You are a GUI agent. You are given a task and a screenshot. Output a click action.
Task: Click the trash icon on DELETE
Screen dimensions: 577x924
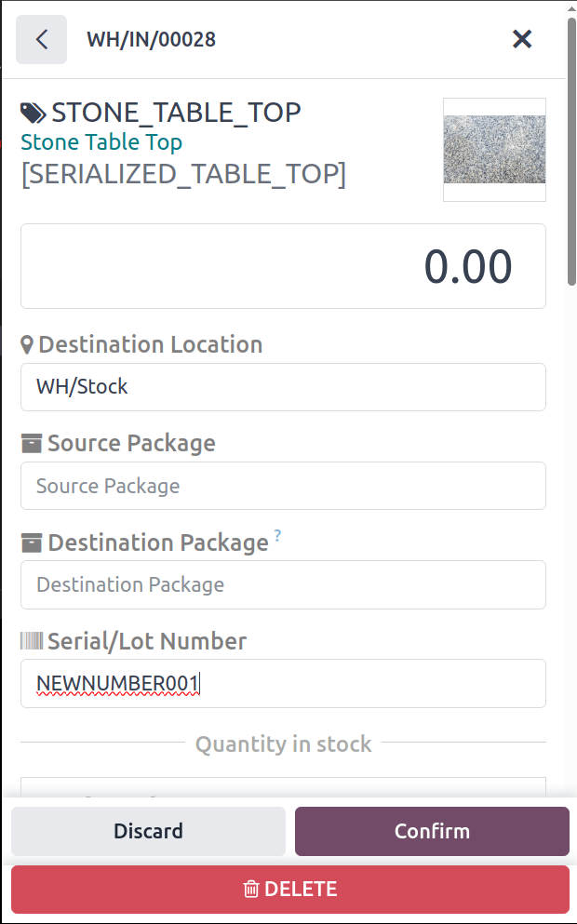coord(250,890)
